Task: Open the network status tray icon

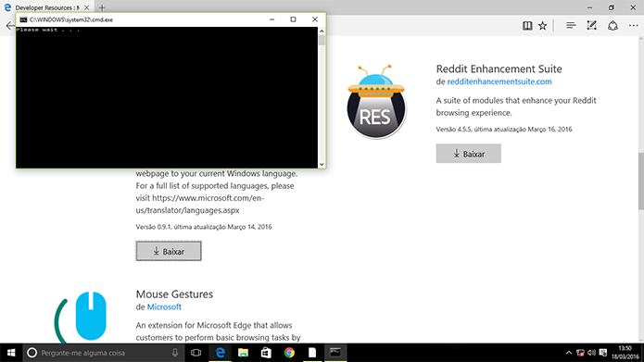Action: pos(580,353)
